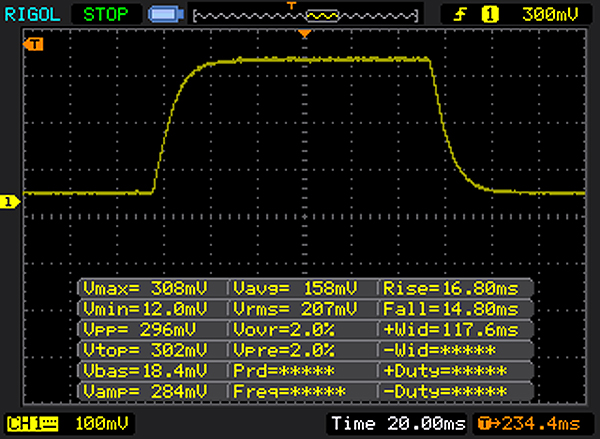Click the orange trigger position triangle at the top of the grid
The width and height of the screenshot is (600, 439).
(x=305, y=34)
